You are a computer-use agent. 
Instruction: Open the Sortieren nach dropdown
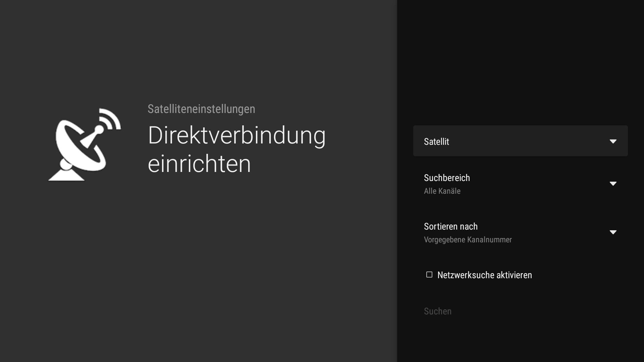[520, 232]
